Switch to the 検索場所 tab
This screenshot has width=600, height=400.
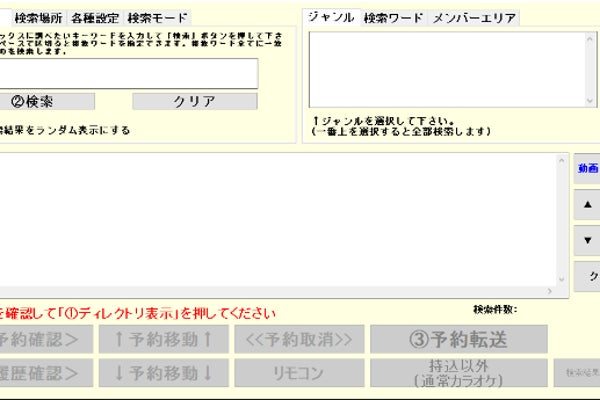(x=39, y=18)
